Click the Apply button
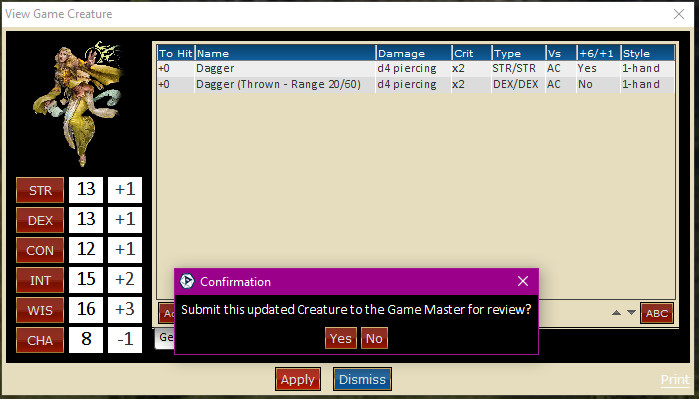Viewport: 699px width, 399px height. click(x=298, y=379)
